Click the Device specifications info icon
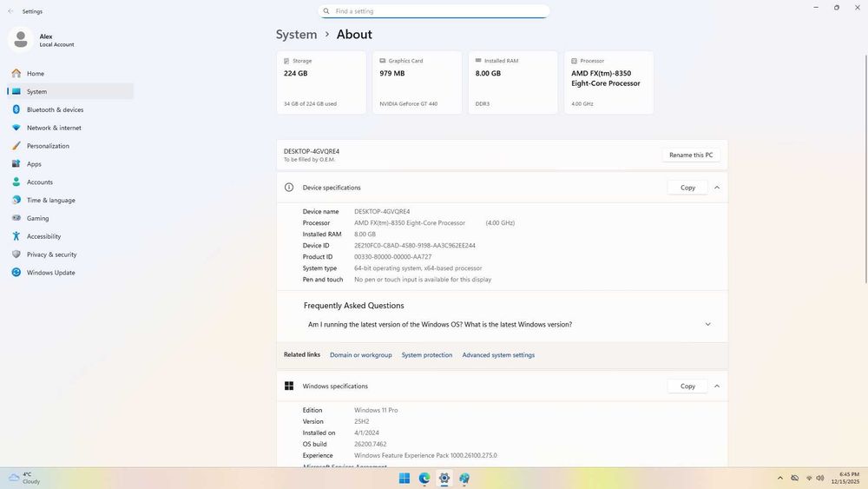Image resolution: width=868 pixels, height=489 pixels. pyautogui.click(x=289, y=188)
